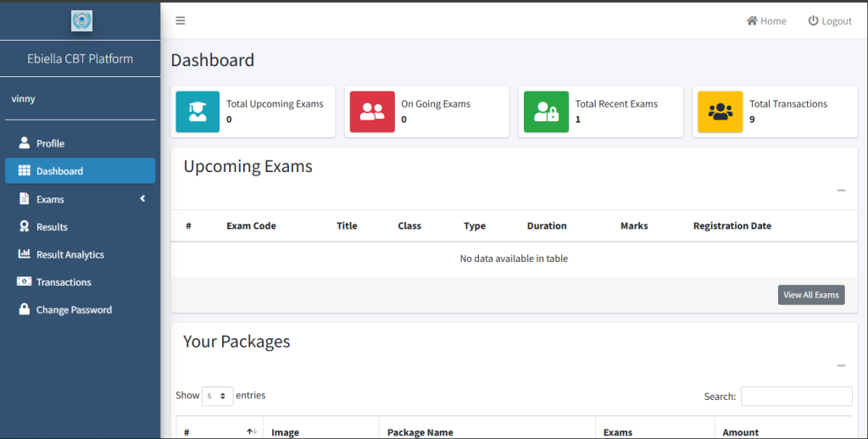Screen dimensions: 868x439
Task: Click the graduation cap Upcoming Exams icon
Action: (198, 112)
